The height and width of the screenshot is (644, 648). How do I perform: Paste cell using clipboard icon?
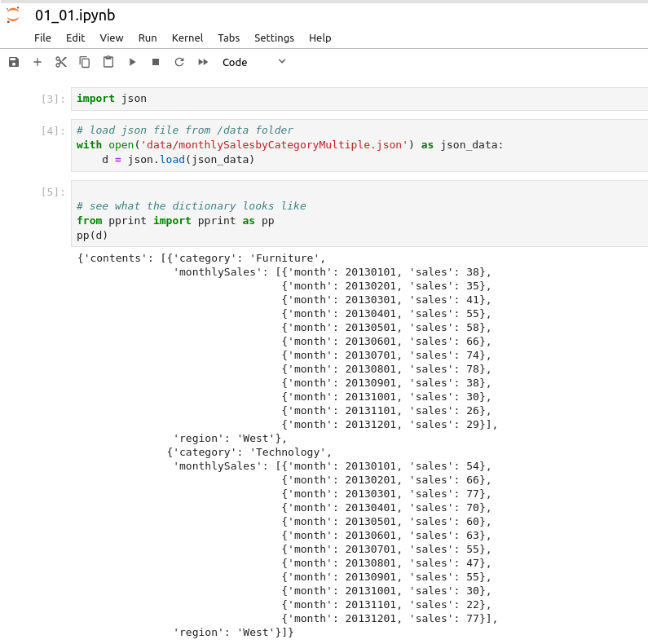tap(108, 62)
